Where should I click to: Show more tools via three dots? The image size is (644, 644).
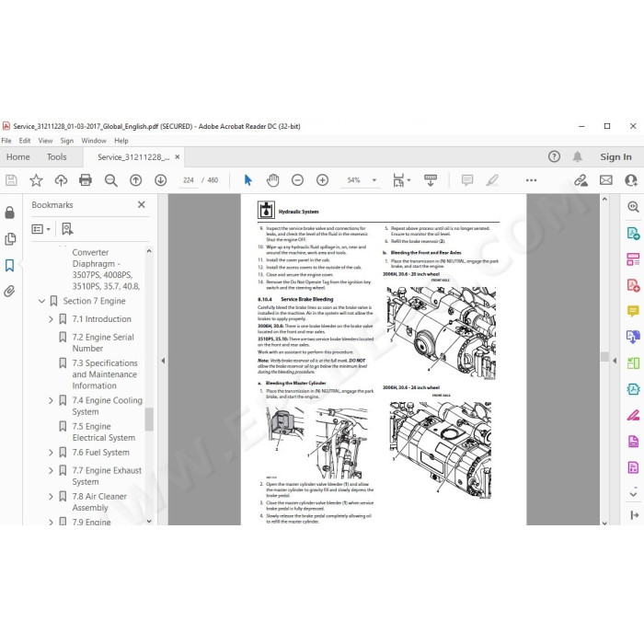(x=531, y=180)
